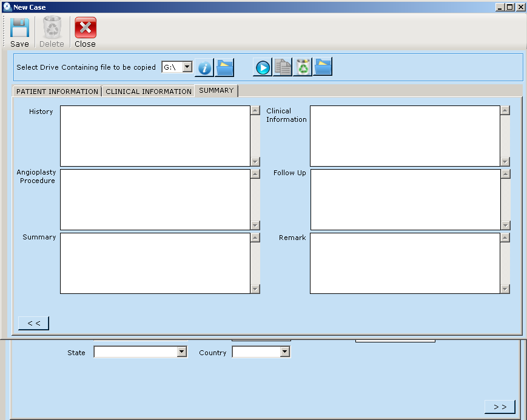Click the Save floppy disk icon
Screen dimensions: 527x420
(x=19, y=28)
